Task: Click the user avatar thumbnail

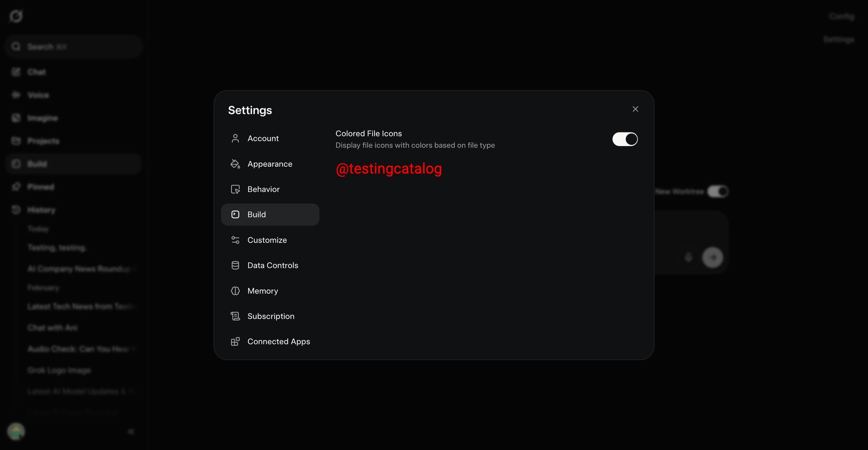Action: click(x=16, y=431)
